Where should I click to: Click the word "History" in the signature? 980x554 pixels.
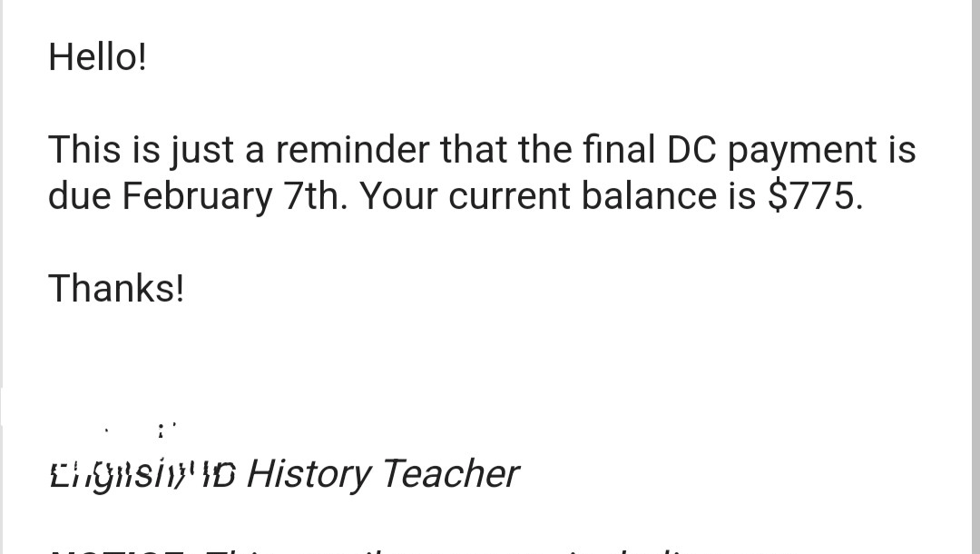pos(309,474)
